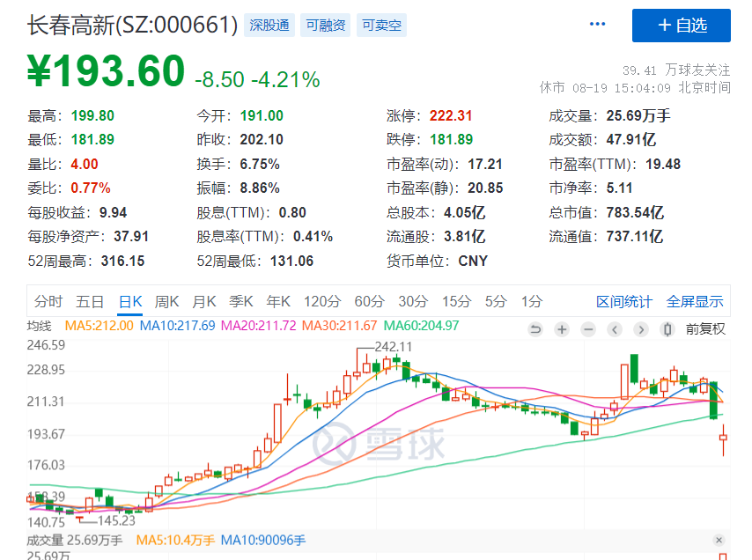Screen dimensions: 752x560
Task: Click the 242.11 high marker on chart
Action: click(394, 347)
